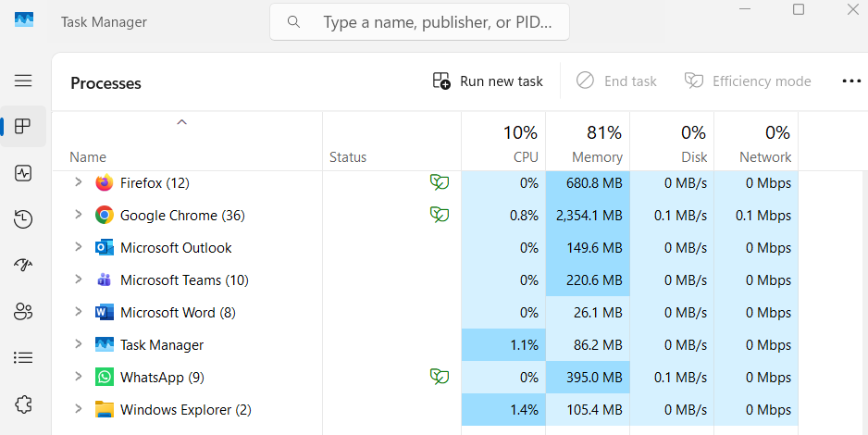Select the Microsoft Outlook process row
This screenshot has width=868, height=435.
pyautogui.click(x=176, y=248)
